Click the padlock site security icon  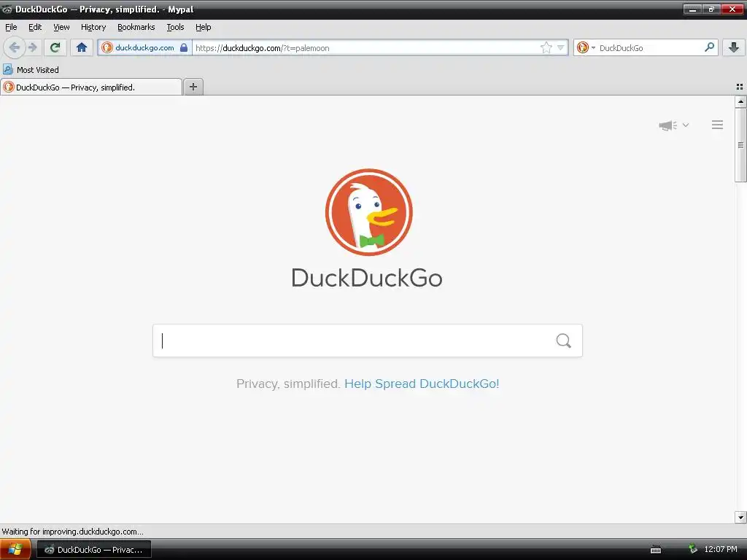click(184, 47)
